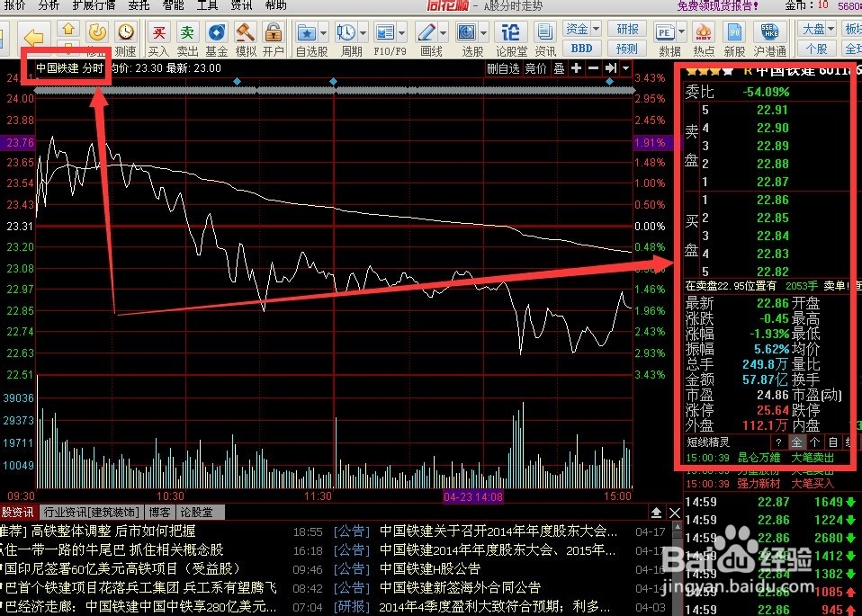This screenshot has height=616, width=862.
Task: Open the 大盘 dropdown
Action: 818,29
